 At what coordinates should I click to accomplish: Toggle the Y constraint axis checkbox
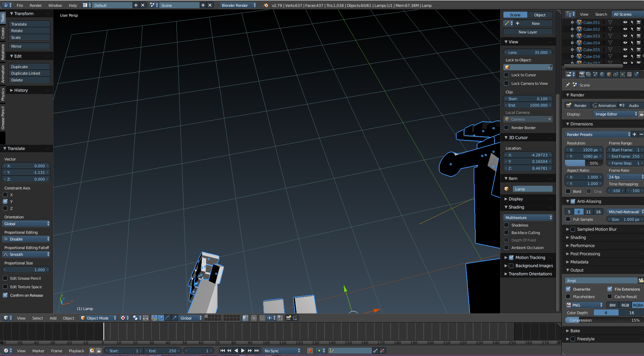(x=5, y=201)
